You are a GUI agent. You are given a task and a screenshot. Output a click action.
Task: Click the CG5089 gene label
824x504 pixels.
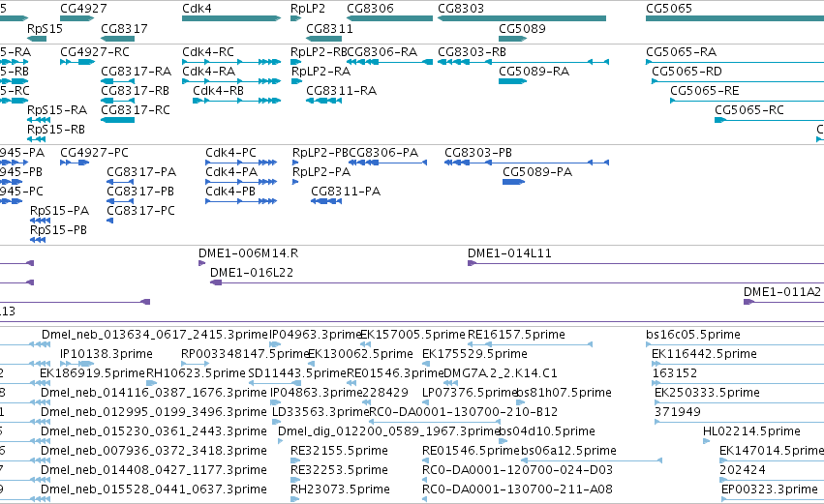point(522,29)
